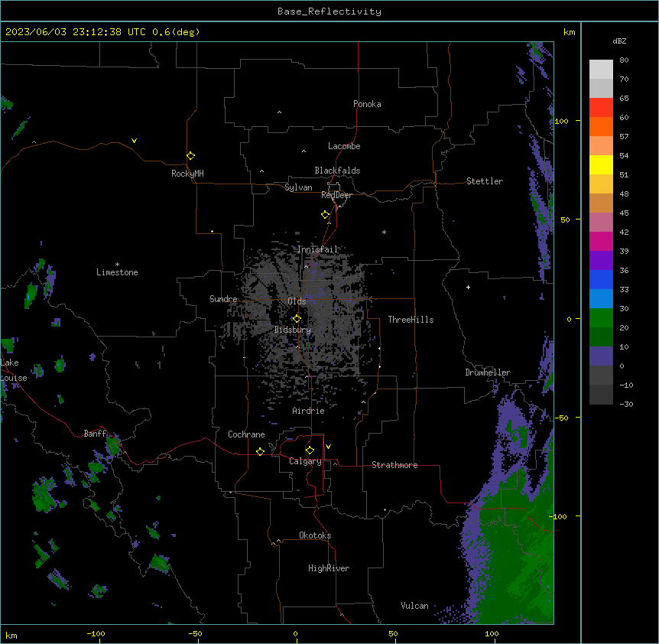Click the Innisfail city label
Viewport: 659px width, 644px height.
[x=317, y=249]
